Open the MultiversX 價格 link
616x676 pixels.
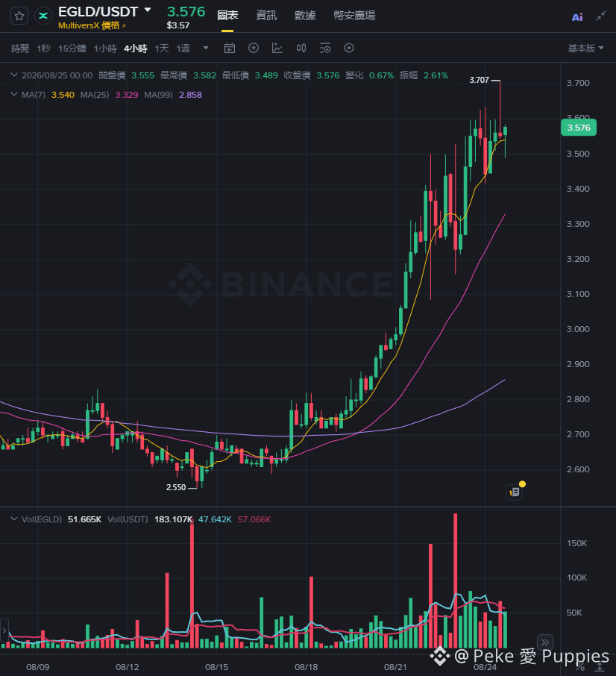[92, 25]
